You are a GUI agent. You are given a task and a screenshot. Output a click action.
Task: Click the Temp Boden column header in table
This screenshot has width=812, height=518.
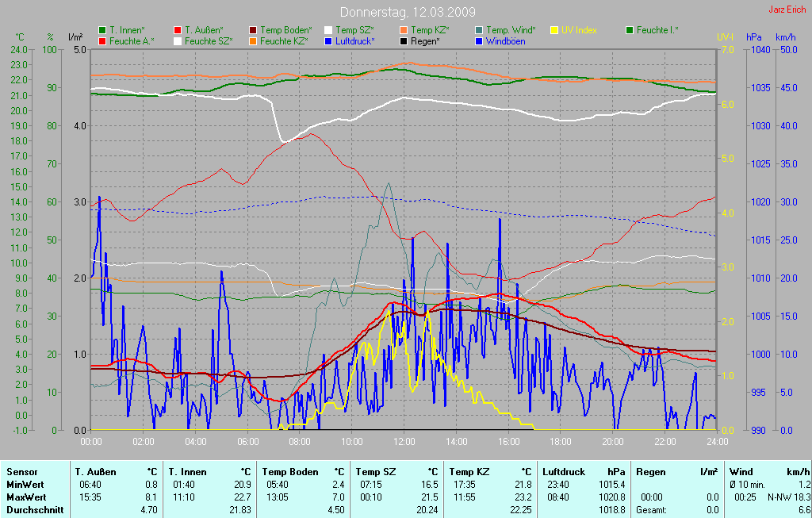coord(289,472)
